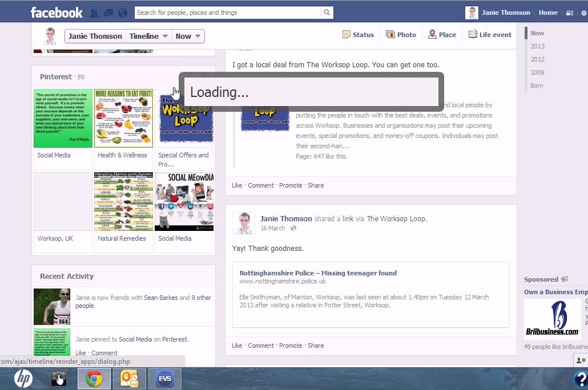This screenshot has width=588, height=390.
Task: Click the Worksop, UK board label
Action: [55, 238]
